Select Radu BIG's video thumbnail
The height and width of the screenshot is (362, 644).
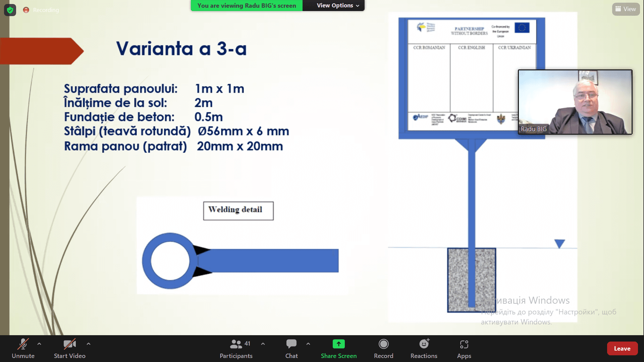point(575,102)
